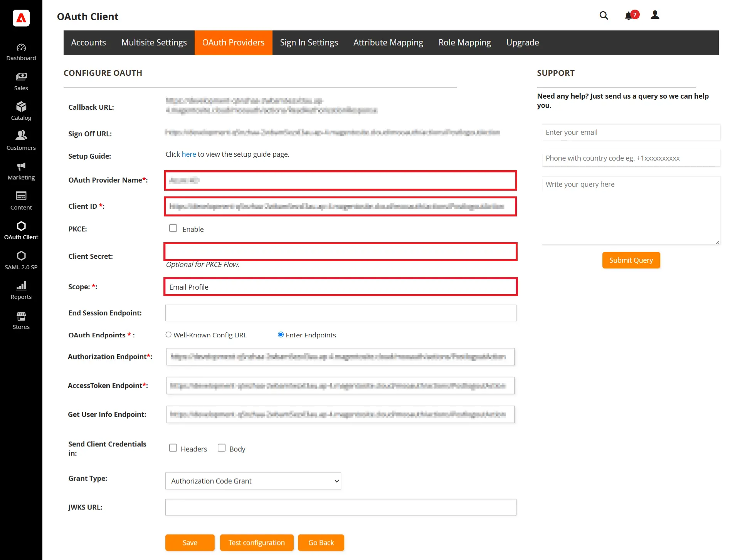Open the SAML 2.0 SP sidebar item

[21, 261]
